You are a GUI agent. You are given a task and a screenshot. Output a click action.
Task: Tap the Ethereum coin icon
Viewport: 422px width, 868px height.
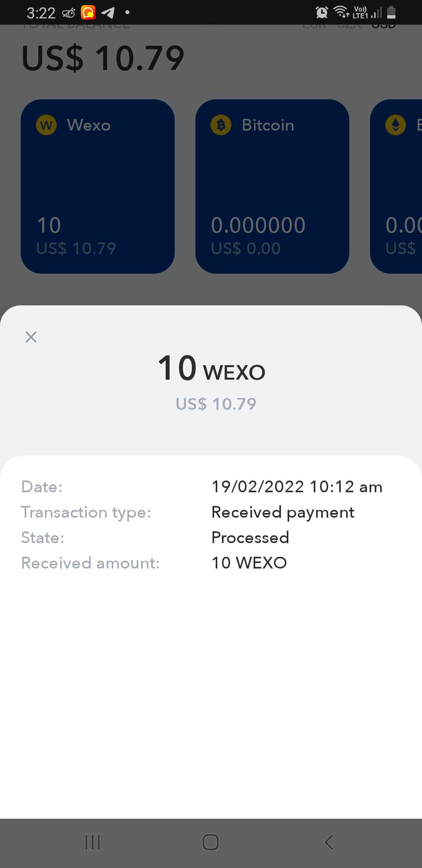tap(395, 125)
